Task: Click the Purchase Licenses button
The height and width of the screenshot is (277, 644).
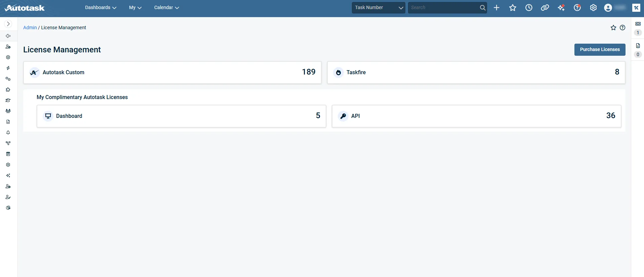Action: tap(600, 49)
